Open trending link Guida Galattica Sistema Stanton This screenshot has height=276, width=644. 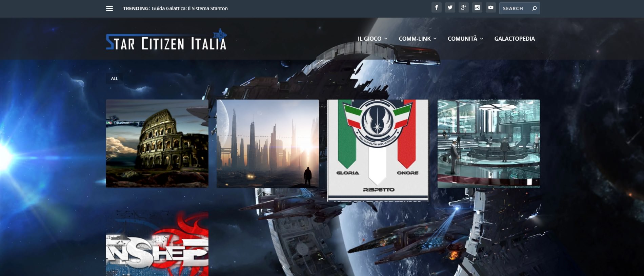point(189,8)
